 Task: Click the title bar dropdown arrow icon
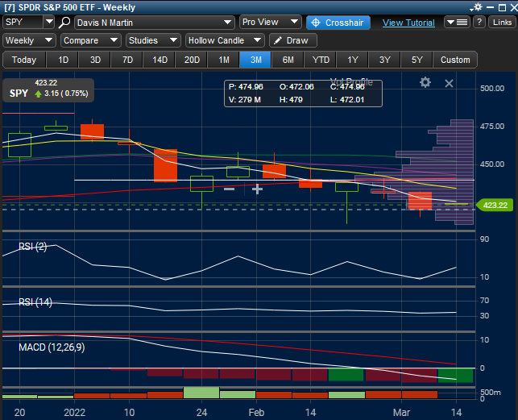click(471, 9)
